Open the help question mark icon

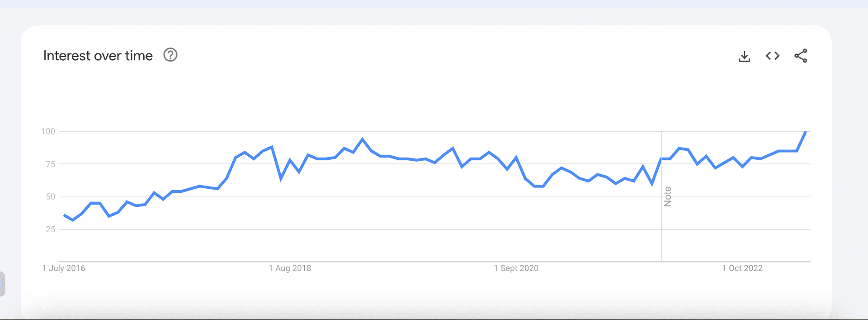click(170, 55)
